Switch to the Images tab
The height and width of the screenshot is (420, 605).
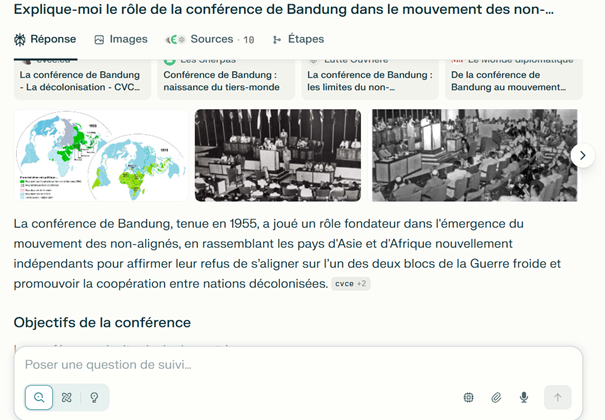[x=120, y=39]
